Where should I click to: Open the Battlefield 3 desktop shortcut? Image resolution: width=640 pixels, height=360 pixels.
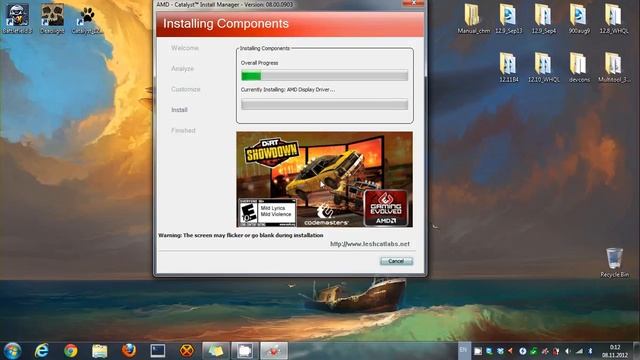[17, 18]
